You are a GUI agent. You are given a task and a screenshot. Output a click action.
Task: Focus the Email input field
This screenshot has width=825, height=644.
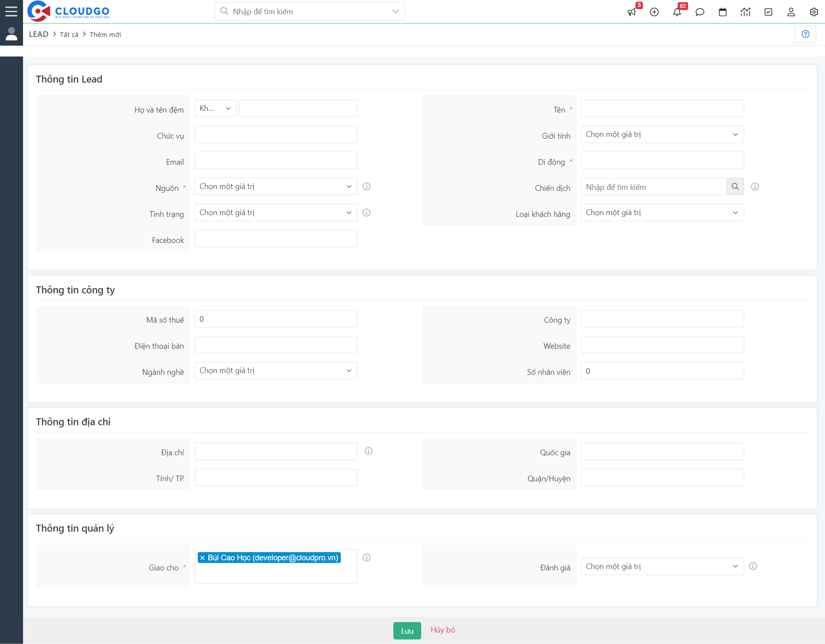click(276, 160)
